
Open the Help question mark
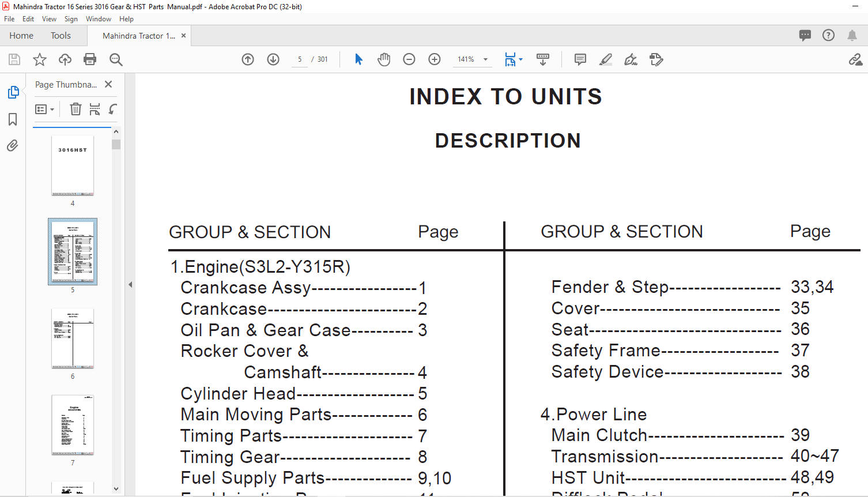[828, 35]
